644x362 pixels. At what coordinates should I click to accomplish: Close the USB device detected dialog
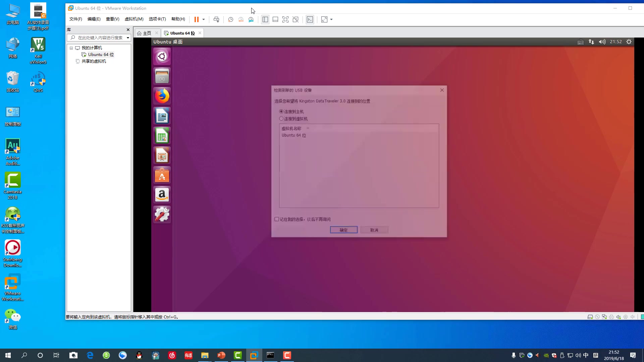(x=442, y=90)
